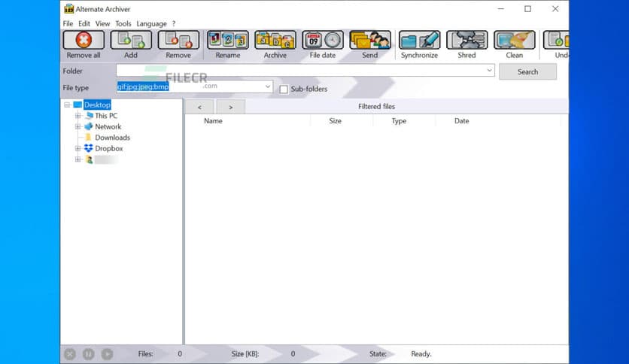Expand the This PC tree node
Image resolution: width=629 pixels, height=364 pixels.
point(77,116)
